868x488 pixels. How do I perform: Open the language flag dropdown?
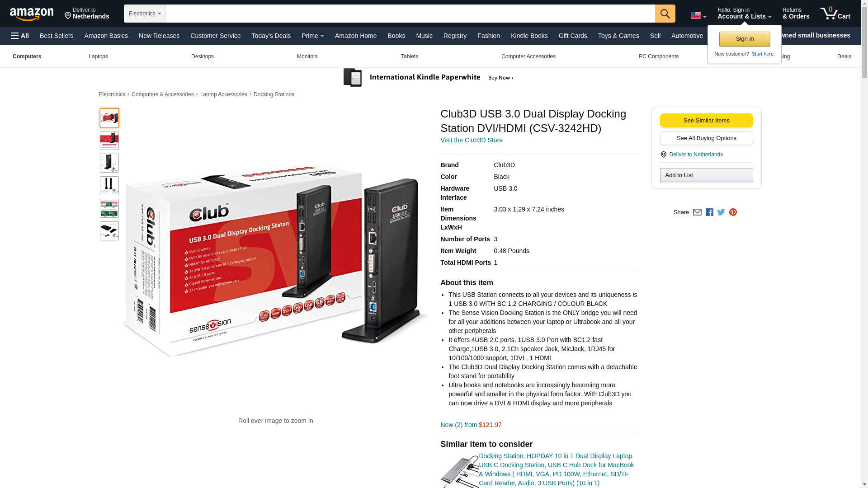pyautogui.click(x=698, y=15)
